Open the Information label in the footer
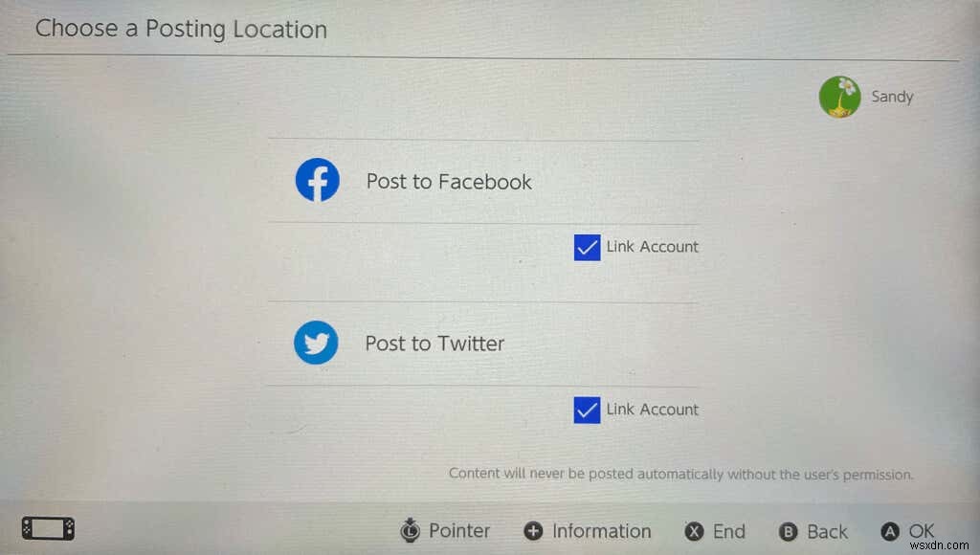980x555 pixels. (601, 531)
